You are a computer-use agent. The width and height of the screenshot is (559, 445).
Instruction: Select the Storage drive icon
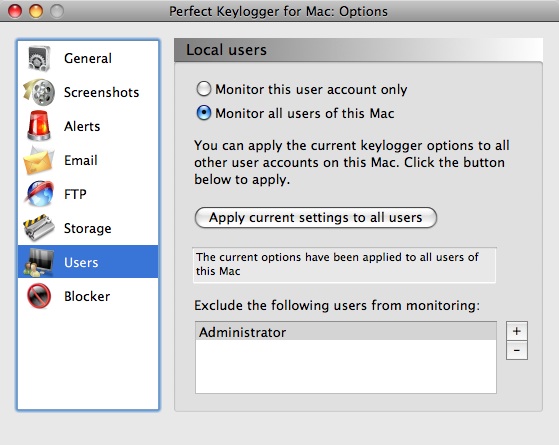pyautogui.click(x=39, y=228)
